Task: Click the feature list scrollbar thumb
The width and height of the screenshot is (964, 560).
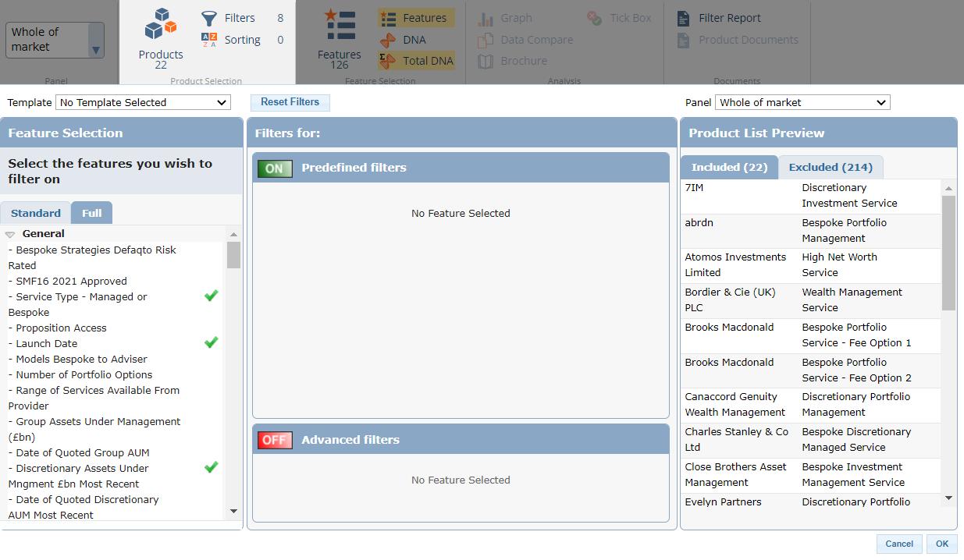Action: (x=233, y=255)
